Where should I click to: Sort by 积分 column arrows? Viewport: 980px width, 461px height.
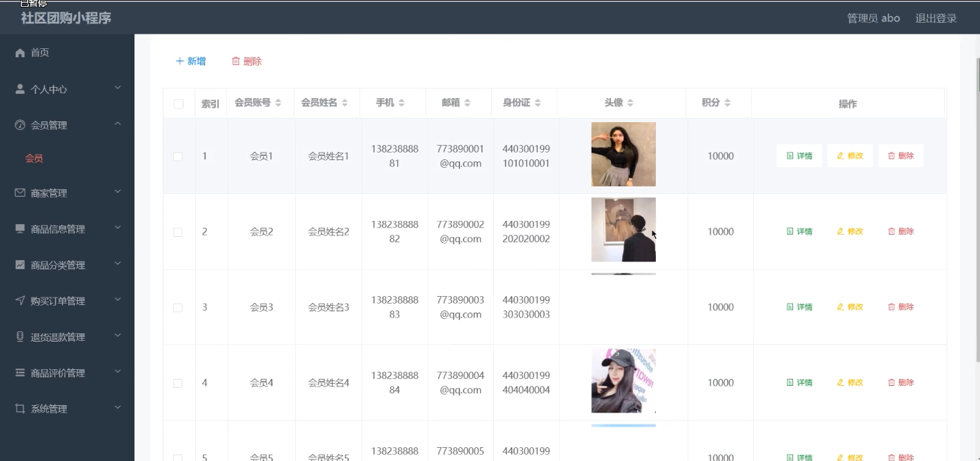point(728,103)
